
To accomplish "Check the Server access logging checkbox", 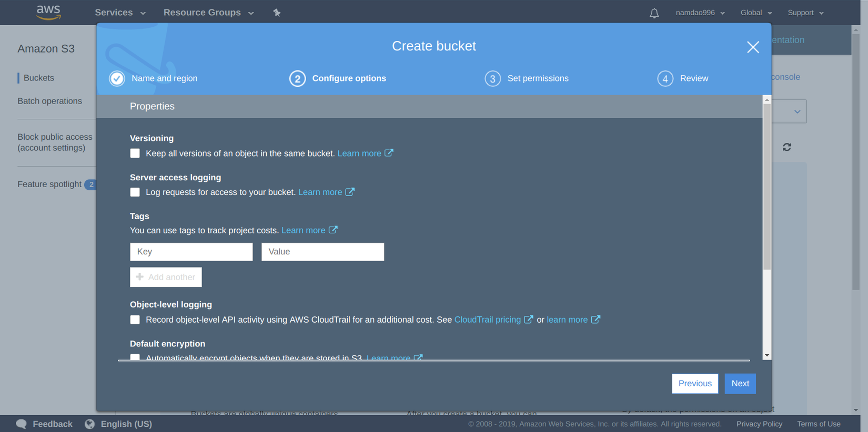I will 135,192.
